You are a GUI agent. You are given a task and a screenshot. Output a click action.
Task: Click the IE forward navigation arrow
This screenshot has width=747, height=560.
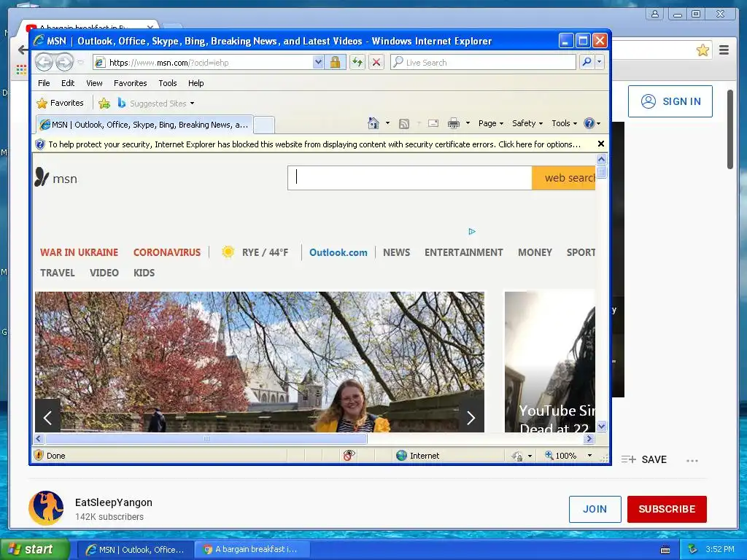point(64,62)
